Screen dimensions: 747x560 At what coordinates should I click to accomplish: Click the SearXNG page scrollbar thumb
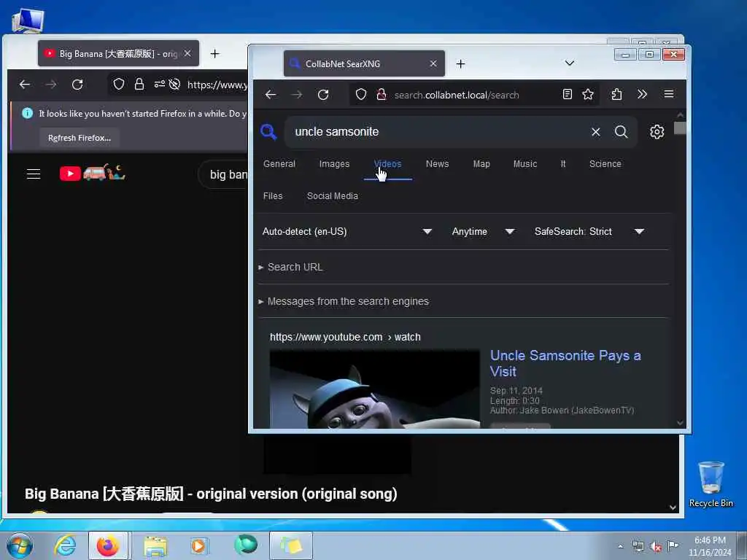[680, 128]
